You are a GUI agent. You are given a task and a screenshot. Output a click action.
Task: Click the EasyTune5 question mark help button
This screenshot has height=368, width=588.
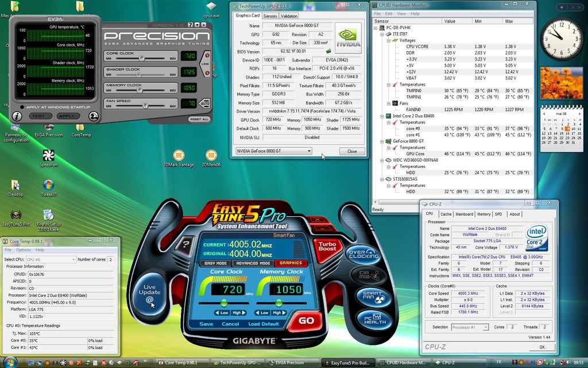[185, 245]
